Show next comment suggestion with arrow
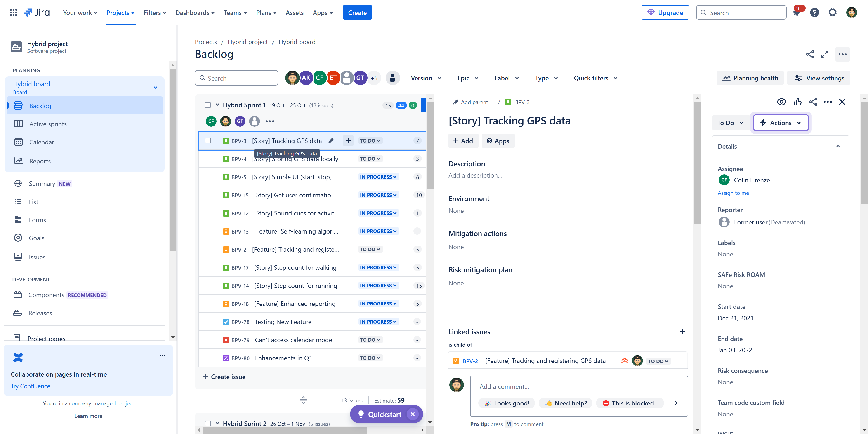Screen dimensions: 868x434 [x=676, y=403]
